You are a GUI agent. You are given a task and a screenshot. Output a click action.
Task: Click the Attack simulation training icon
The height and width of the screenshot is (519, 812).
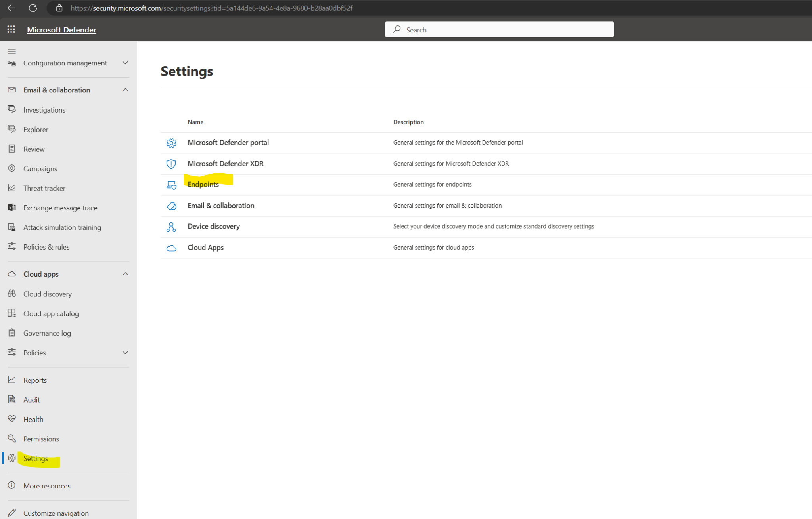click(x=11, y=227)
